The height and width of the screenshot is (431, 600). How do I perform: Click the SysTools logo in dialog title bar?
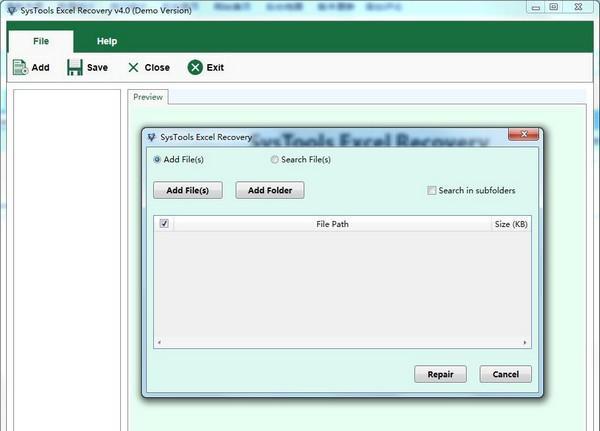152,137
